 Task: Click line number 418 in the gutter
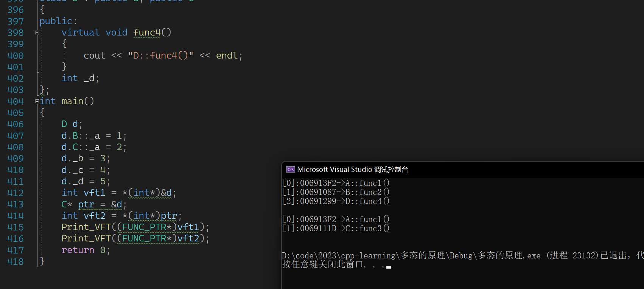[16, 262]
